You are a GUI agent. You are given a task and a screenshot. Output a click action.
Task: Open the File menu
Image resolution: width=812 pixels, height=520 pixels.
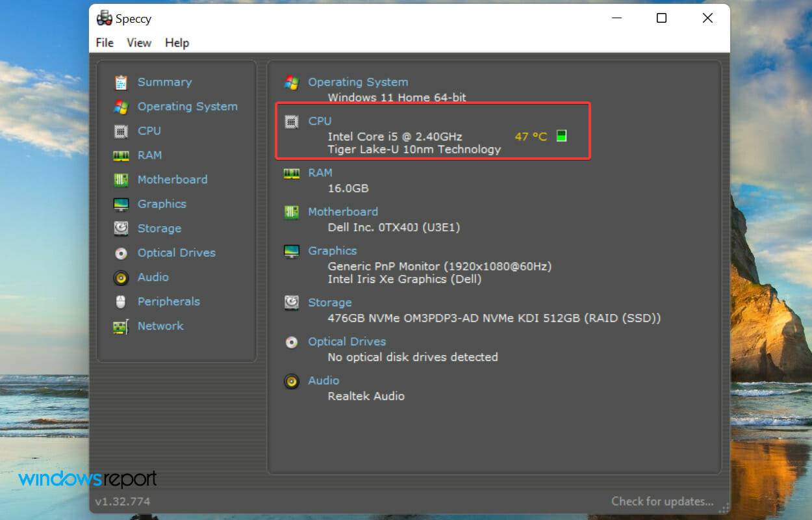[x=104, y=43]
